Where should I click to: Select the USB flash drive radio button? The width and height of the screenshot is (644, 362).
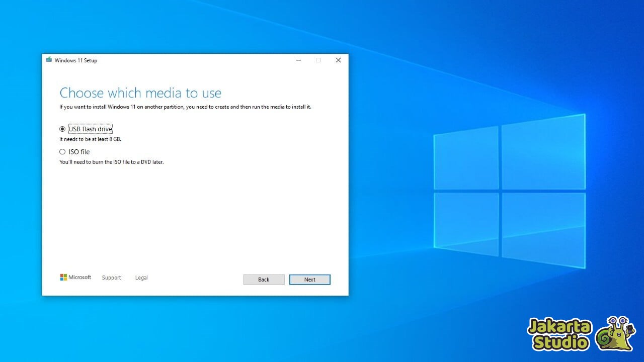click(62, 129)
